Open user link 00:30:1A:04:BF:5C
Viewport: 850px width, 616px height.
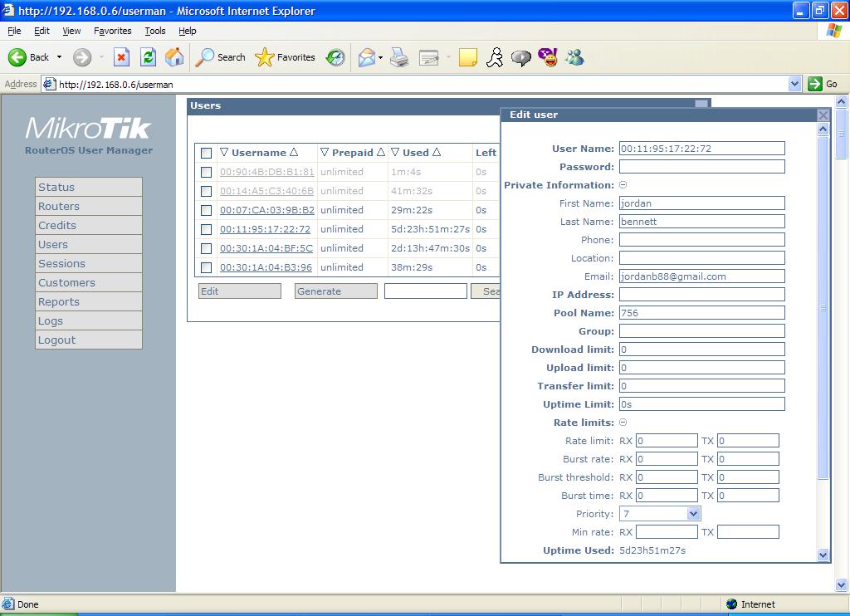pos(266,248)
